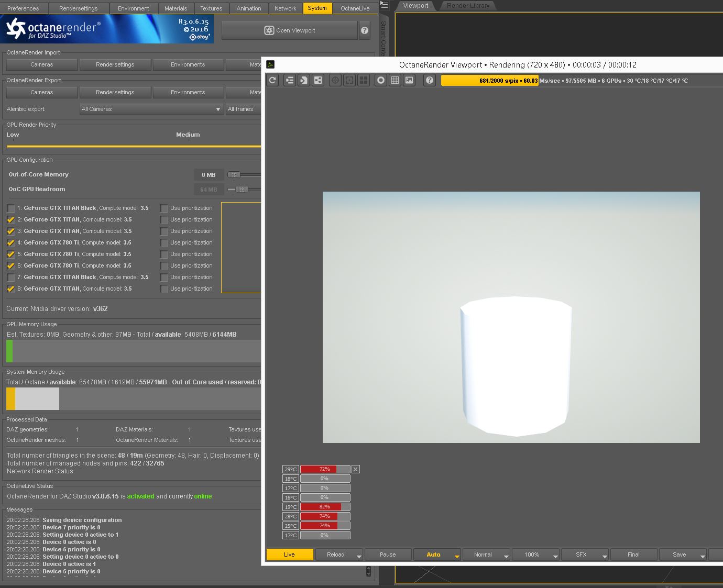723x588 pixels.
Task: Click the list-lines icon in viewport toolbar
Action: [x=289, y=80]
